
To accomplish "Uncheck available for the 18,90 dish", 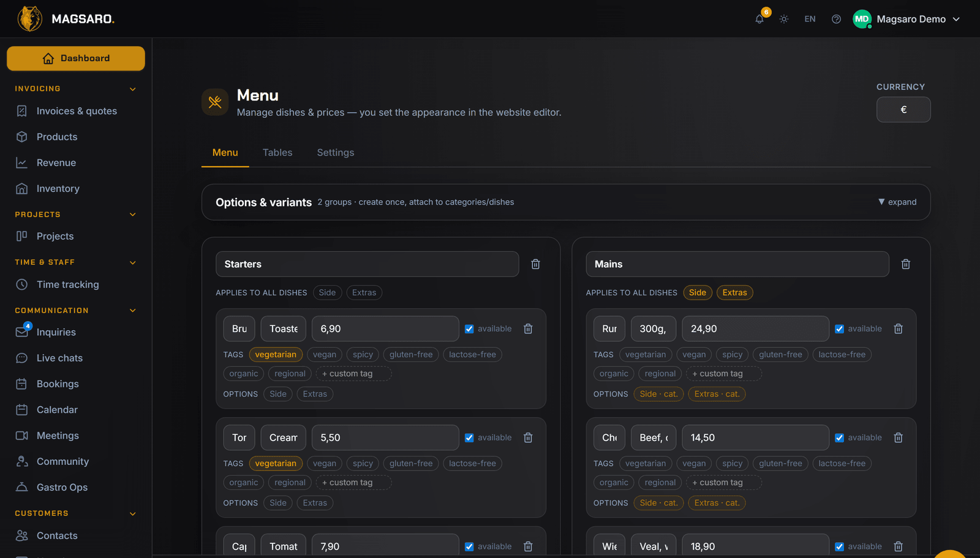I will pyautogui.click(x=840, y=546).
